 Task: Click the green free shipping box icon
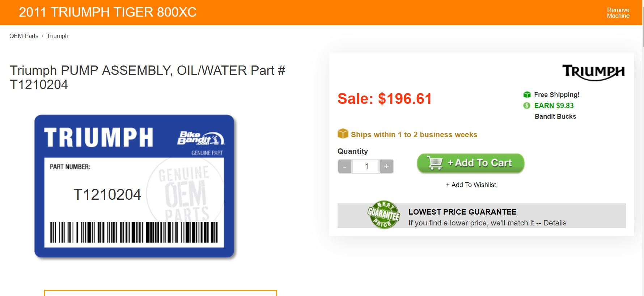coord(527,95)
